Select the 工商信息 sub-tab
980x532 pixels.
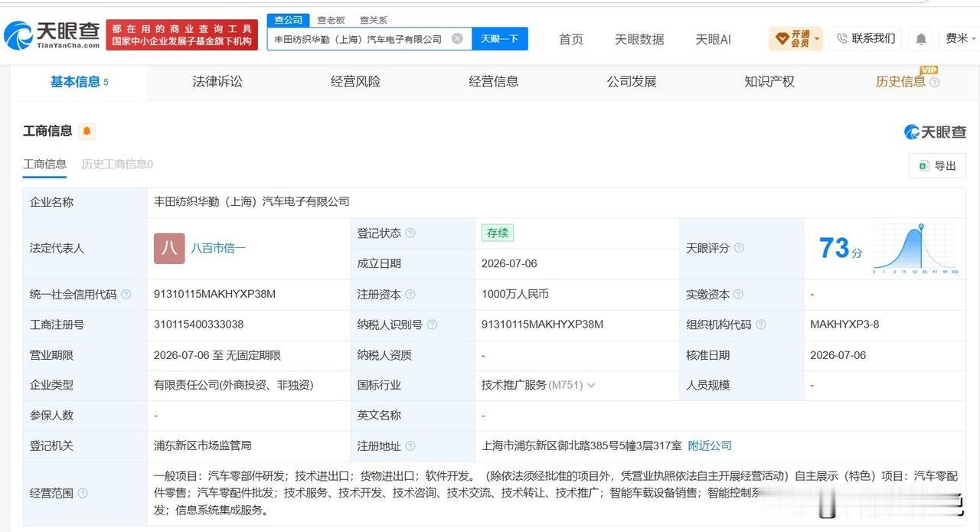tap(44, 164)
